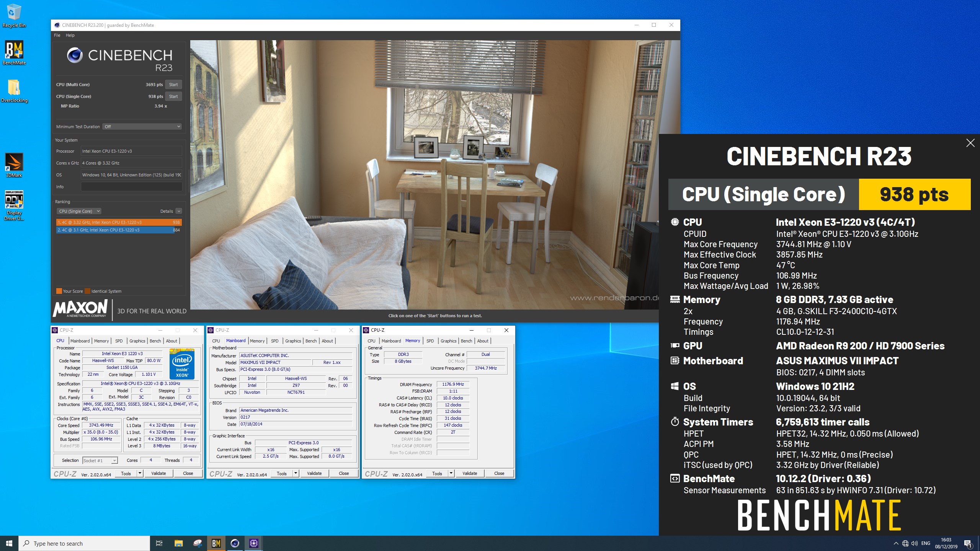Click the DRAM Frequency value 1176.9 MHz

tap(453, 384)
